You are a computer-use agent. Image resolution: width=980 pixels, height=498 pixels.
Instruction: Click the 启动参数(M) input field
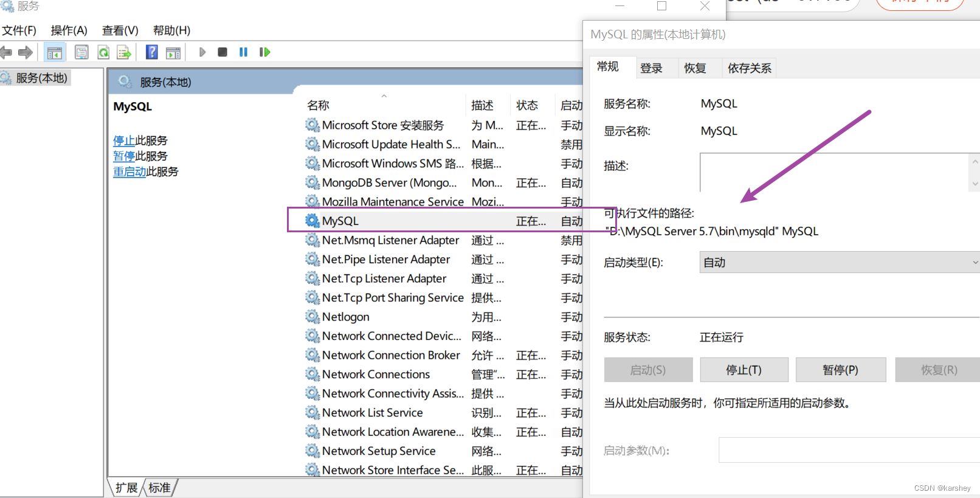click(x=849, y=450)
